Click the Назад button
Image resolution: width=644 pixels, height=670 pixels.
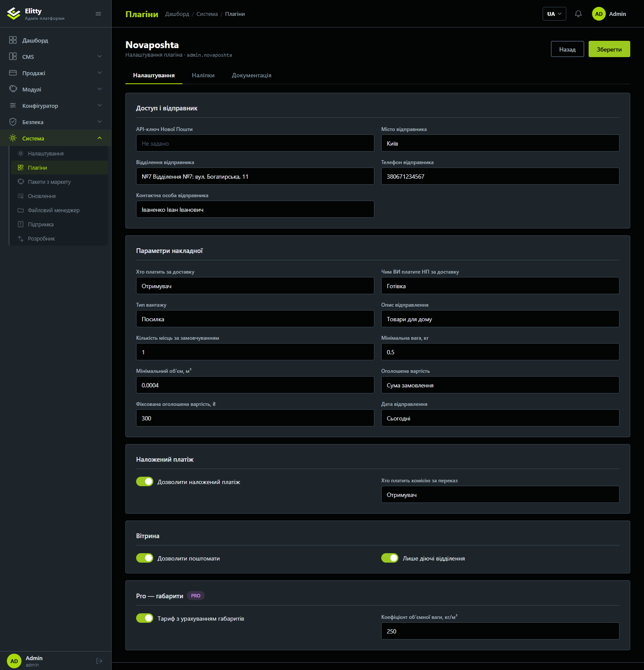tap(568, 49)
